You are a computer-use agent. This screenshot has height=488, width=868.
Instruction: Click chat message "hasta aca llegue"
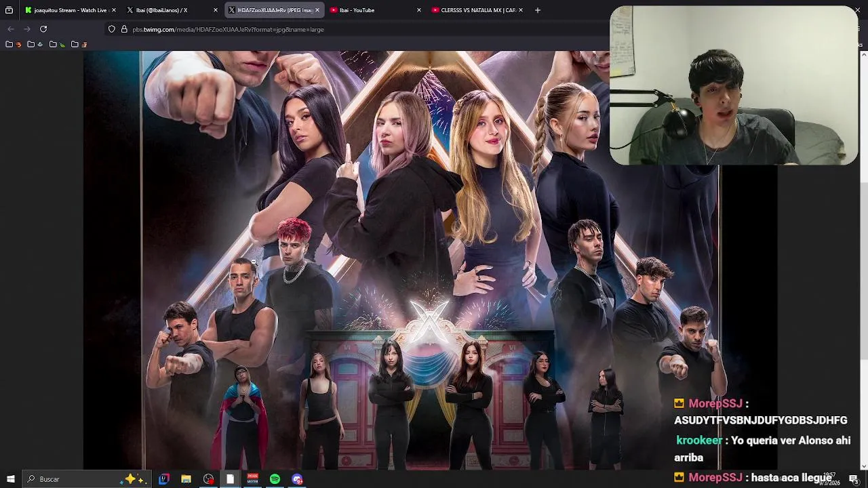(x=791, y=478)
